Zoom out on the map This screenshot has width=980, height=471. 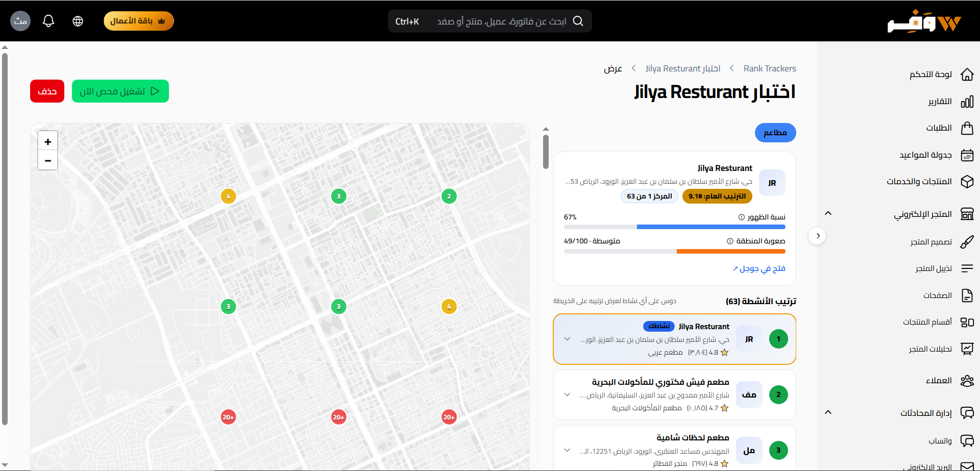(x=48, y=161)
